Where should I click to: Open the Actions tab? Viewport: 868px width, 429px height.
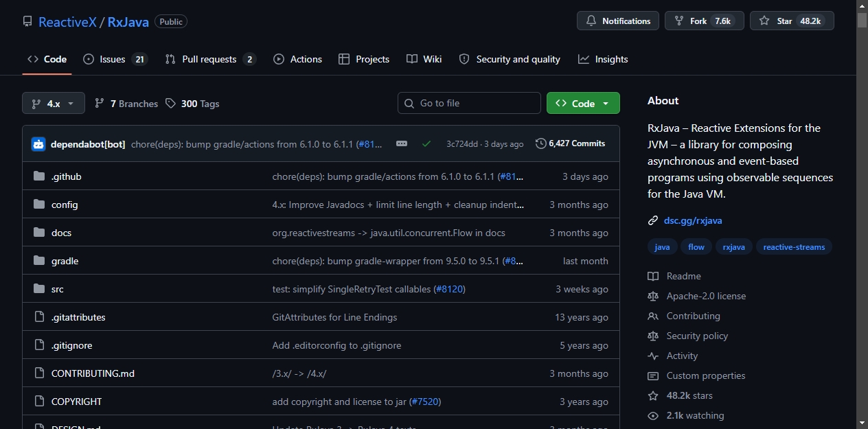coord(297,59)
